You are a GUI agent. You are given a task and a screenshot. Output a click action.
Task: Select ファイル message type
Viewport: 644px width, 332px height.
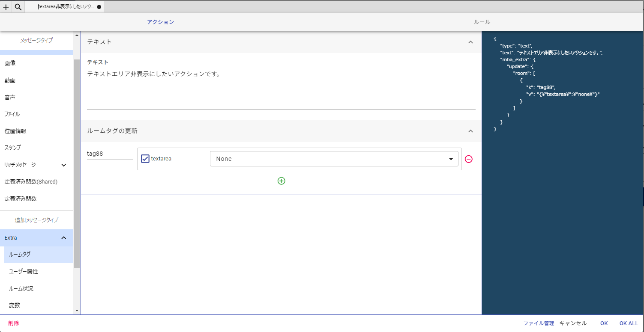(36, 114)
